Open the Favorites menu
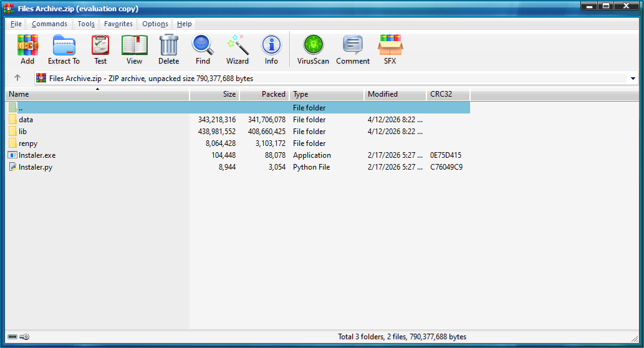 click(118, 24)
